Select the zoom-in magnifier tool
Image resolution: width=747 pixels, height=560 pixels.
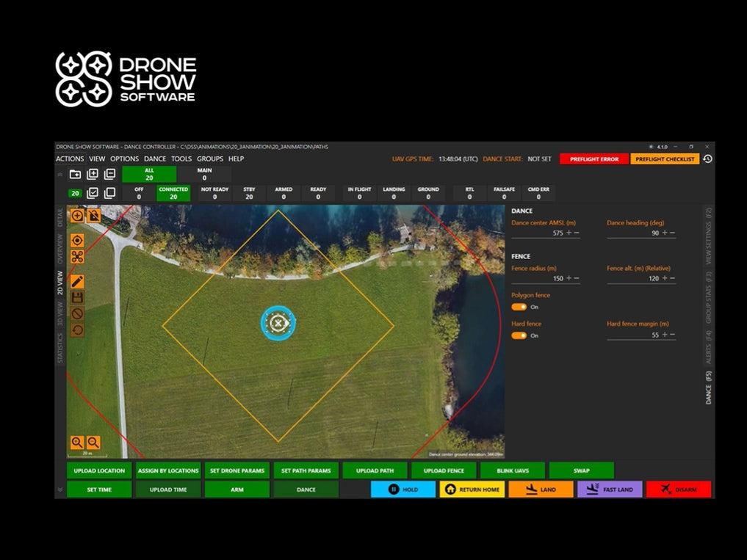(79, 443)
